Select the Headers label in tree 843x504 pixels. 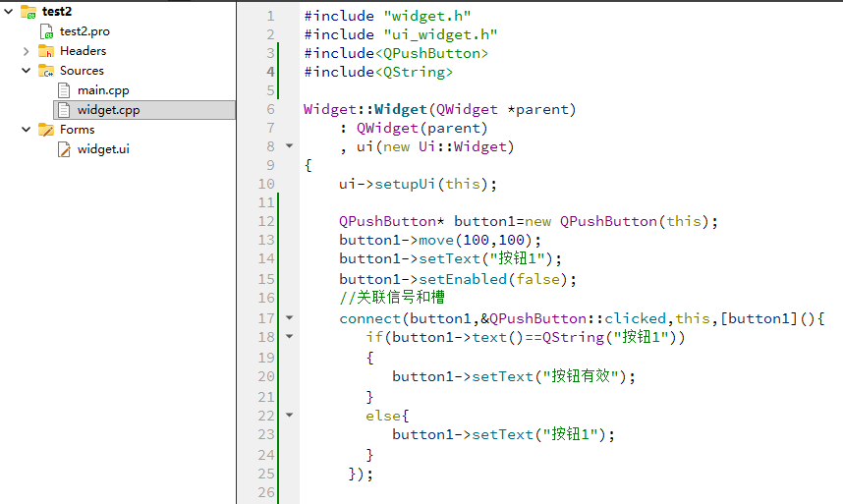[83, 51]
